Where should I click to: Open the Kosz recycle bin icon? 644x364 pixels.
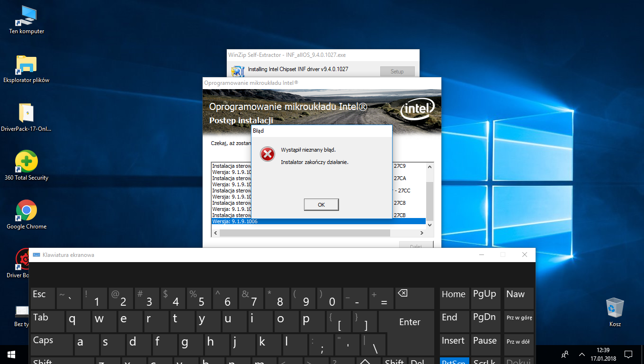(x=615, y=312)
